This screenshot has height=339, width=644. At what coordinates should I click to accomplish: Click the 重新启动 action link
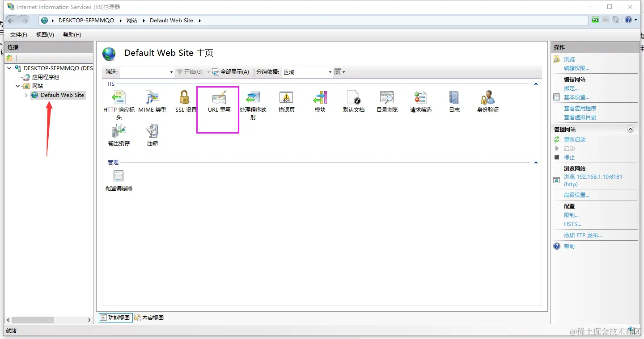(x=575, y=140)
